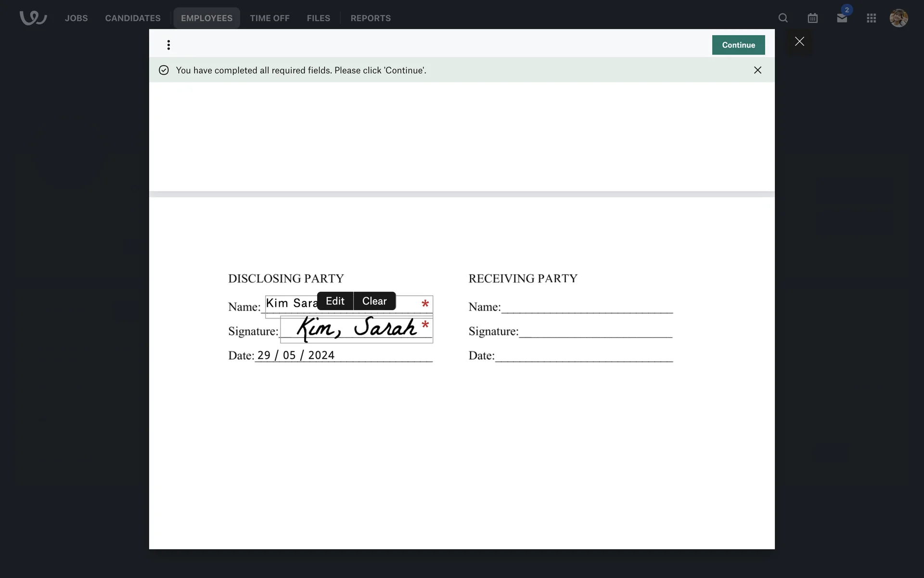This screenshot has height=578, width=924.
Task: Click Clear in the field popup
Action: (374, 301)
